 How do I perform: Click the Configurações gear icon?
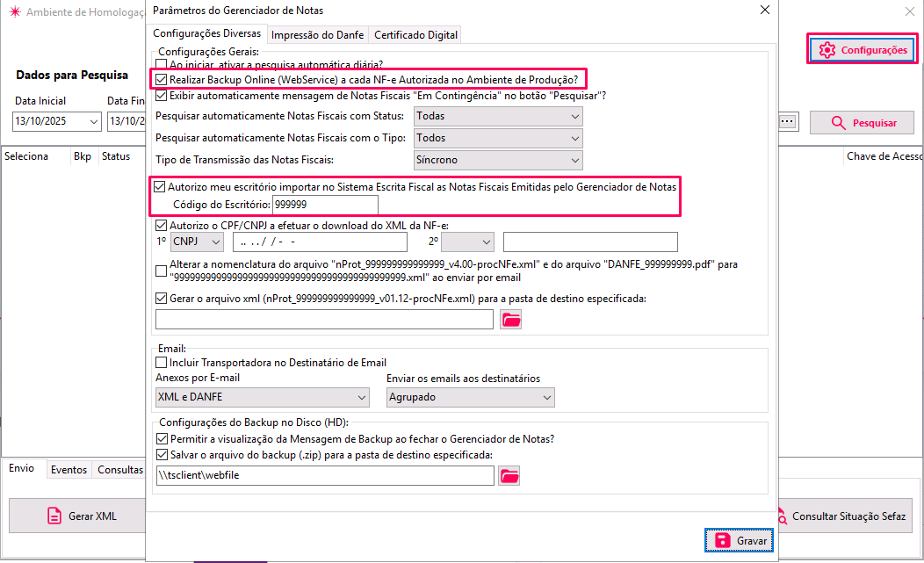827,50
